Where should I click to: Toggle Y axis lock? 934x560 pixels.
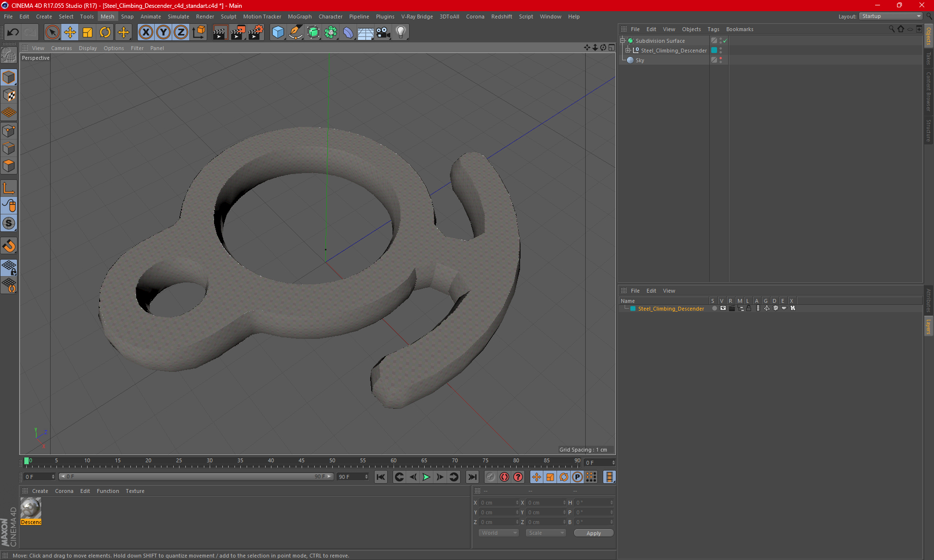(163, 33)
